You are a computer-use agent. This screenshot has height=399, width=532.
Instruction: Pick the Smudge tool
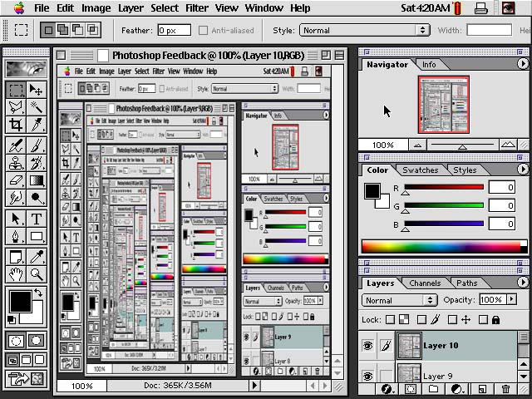point(16,198)
